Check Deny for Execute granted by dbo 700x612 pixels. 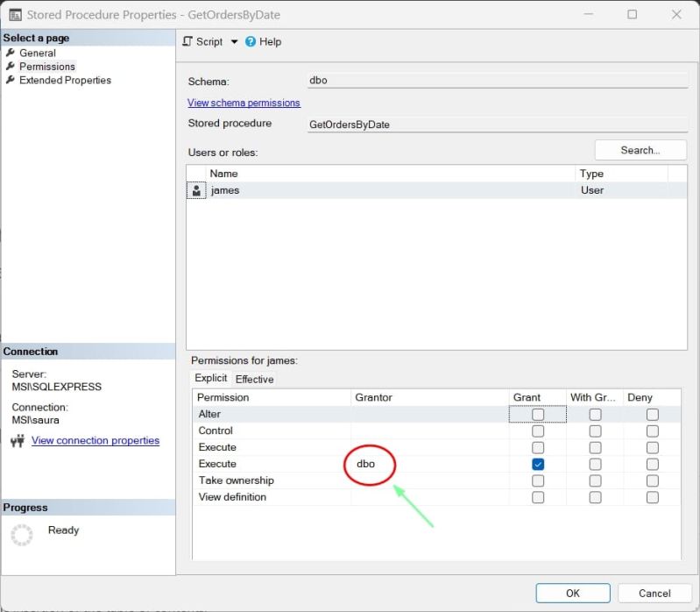(652, 464)
